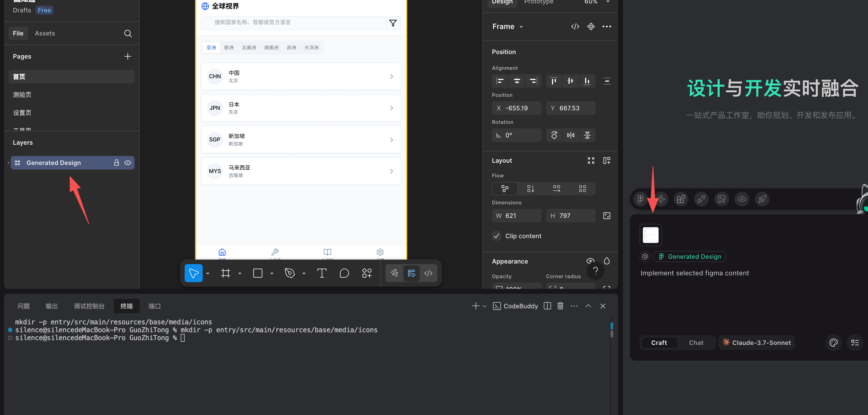
Task: Create component from frame icon
Action: tap(591, 26)
